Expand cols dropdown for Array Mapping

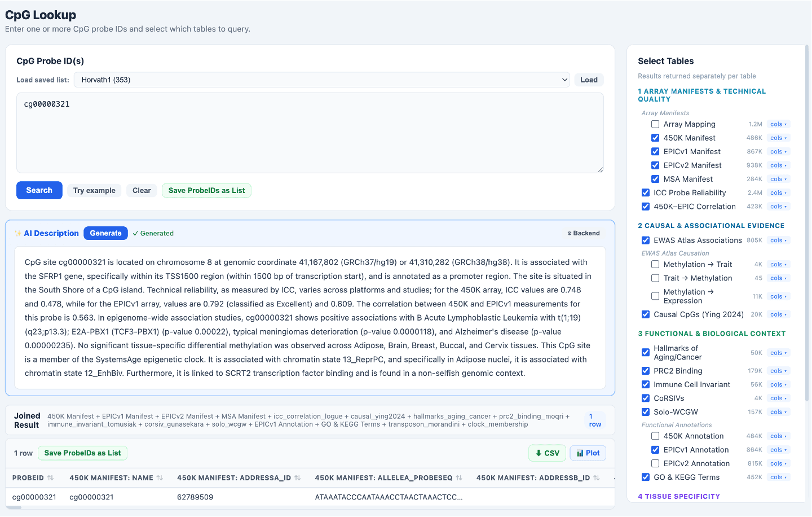click(x=779, y=124)
